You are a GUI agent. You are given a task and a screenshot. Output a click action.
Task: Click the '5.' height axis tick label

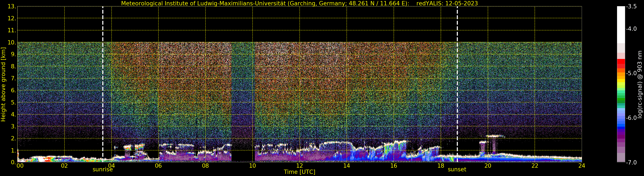pos(13,102)
